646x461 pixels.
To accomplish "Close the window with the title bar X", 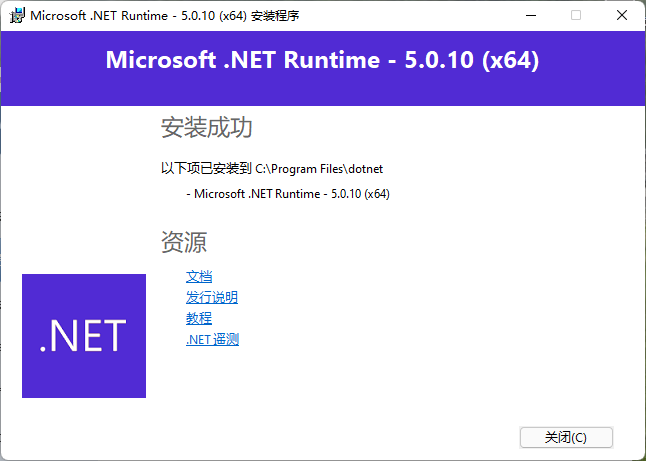I will (x=622, y=16).
